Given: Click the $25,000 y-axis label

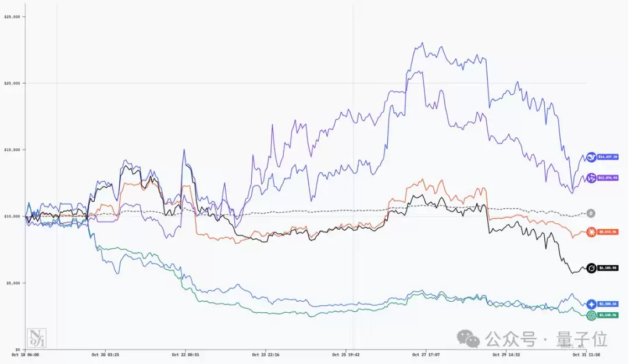Looking at the screenshot, I should (x=12, y=17).
